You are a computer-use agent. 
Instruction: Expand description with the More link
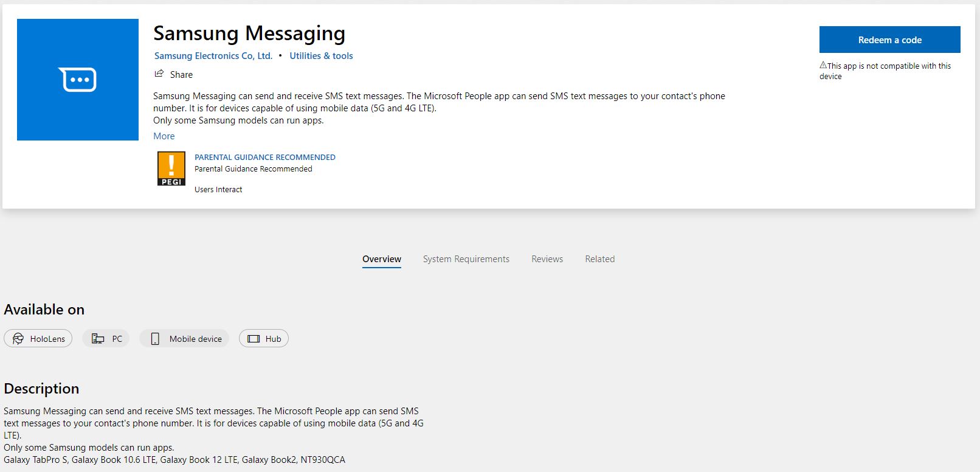[164, 136]
